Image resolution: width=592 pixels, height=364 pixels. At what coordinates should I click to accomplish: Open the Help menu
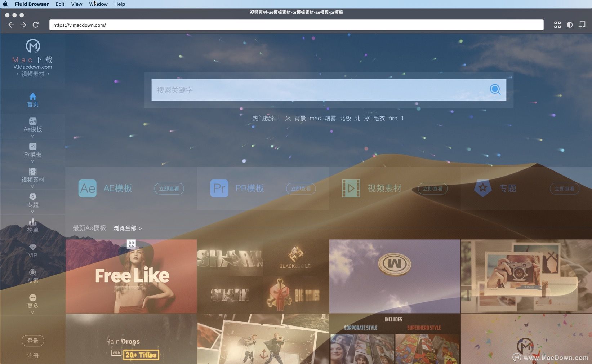120,4
